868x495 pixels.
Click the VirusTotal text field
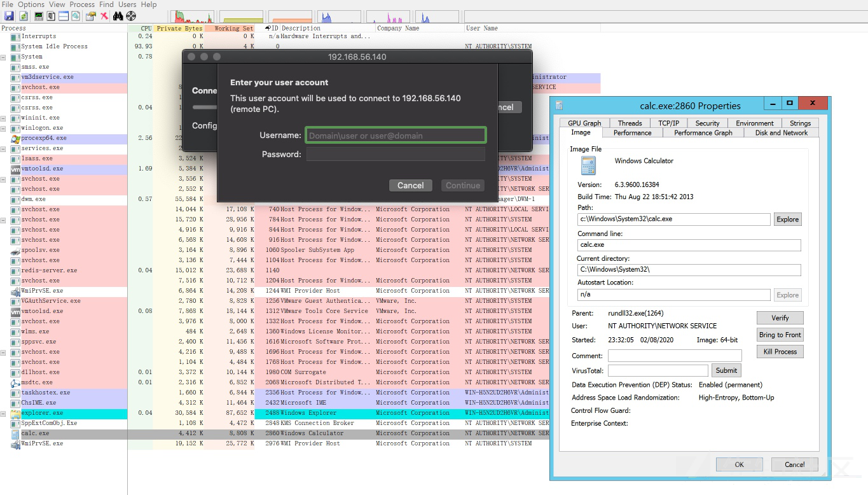658,370
